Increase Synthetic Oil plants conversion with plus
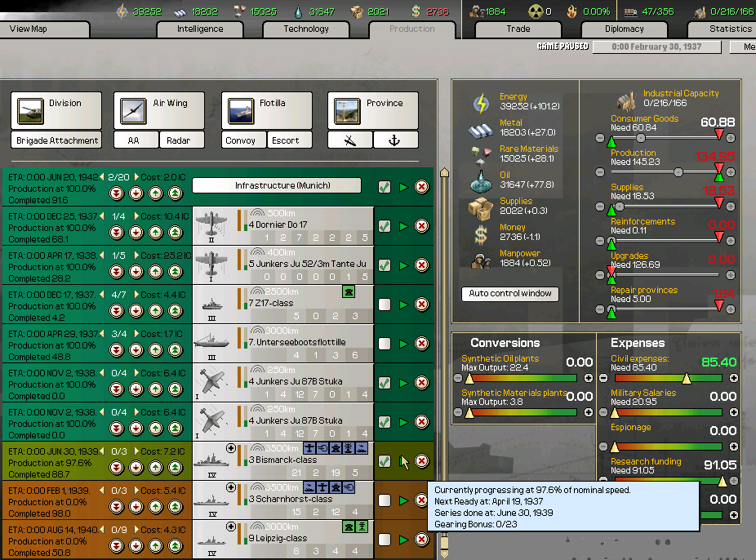The height and width of the screenshot is (560, 756). pos(587,378)
